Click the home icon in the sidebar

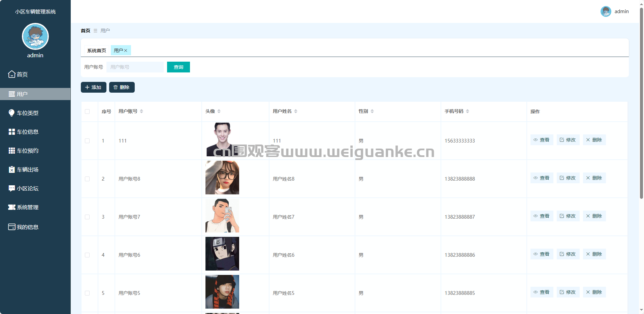click(x=12, y=74)
